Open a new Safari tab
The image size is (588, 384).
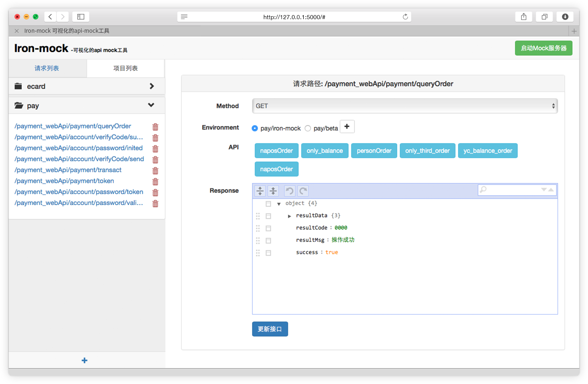click(574, 31)
